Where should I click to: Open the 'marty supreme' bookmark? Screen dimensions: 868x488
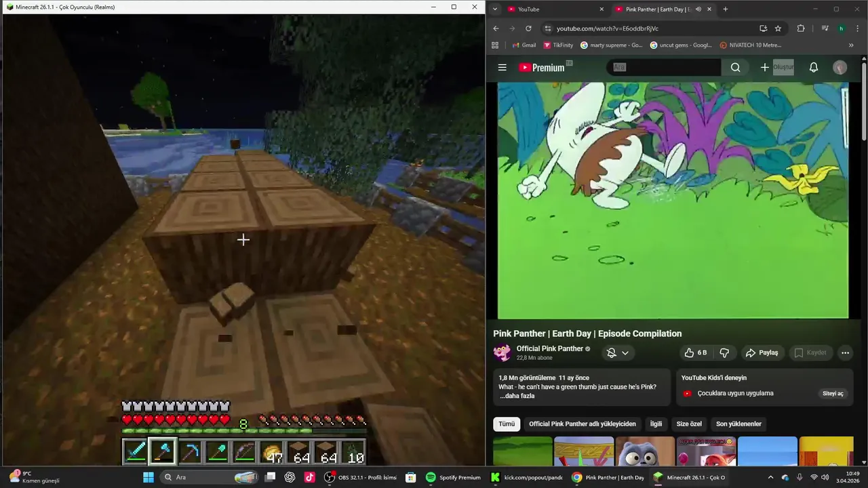[x=611, y=45]
